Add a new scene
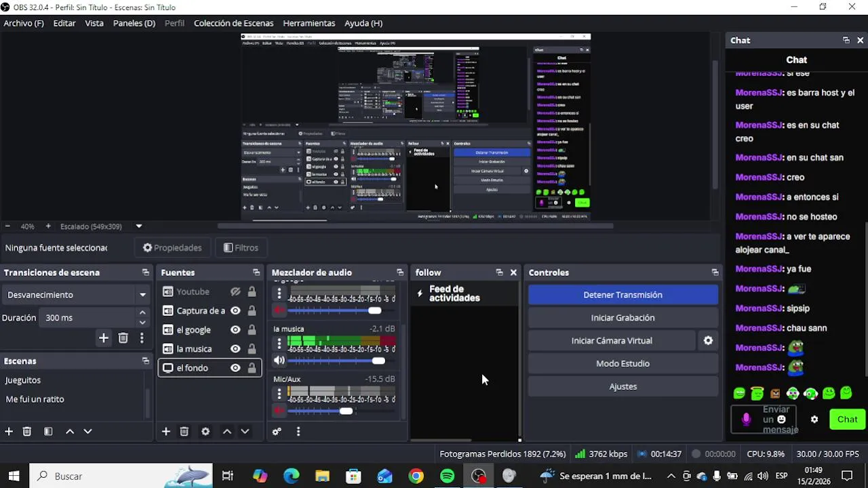The image size is (868, 488). 9,431
